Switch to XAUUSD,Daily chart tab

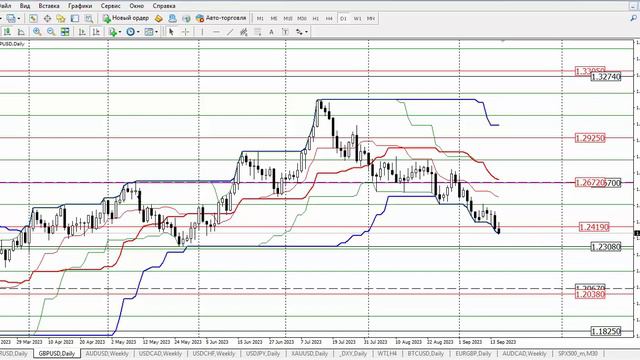pos(309,353)
